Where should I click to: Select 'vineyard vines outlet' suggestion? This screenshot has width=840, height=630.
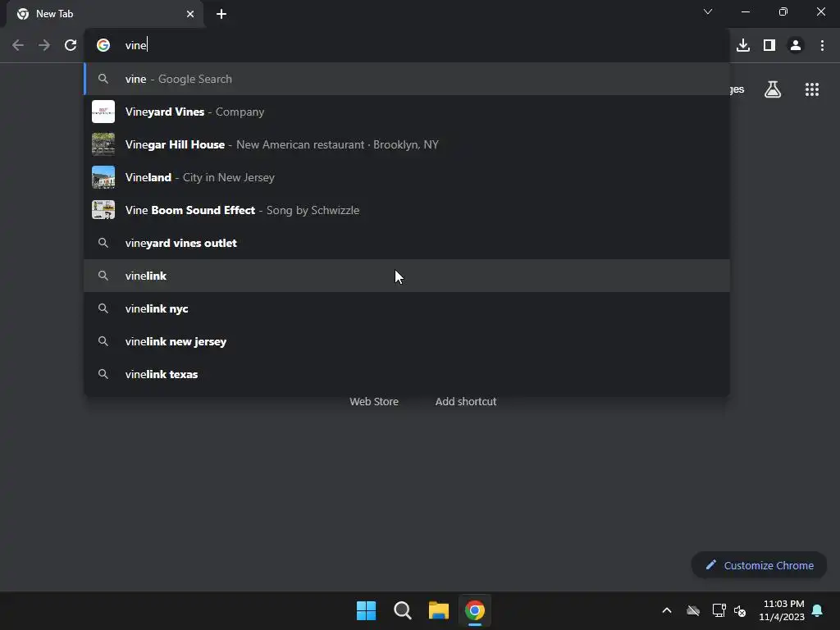coord(407,243)
